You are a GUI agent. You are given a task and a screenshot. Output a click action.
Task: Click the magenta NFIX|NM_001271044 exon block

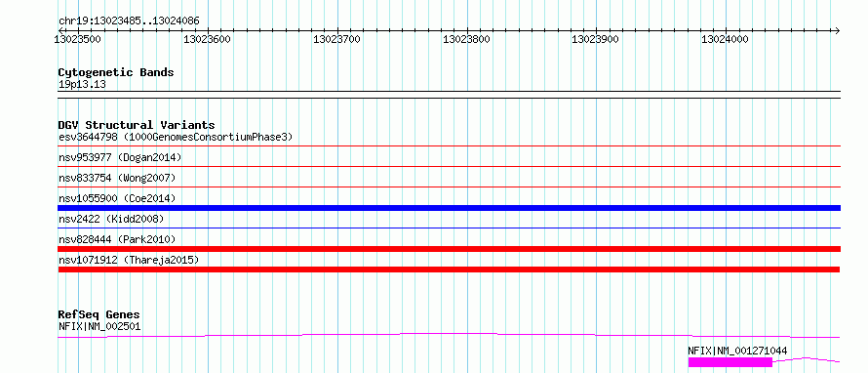tap(730, 362)
